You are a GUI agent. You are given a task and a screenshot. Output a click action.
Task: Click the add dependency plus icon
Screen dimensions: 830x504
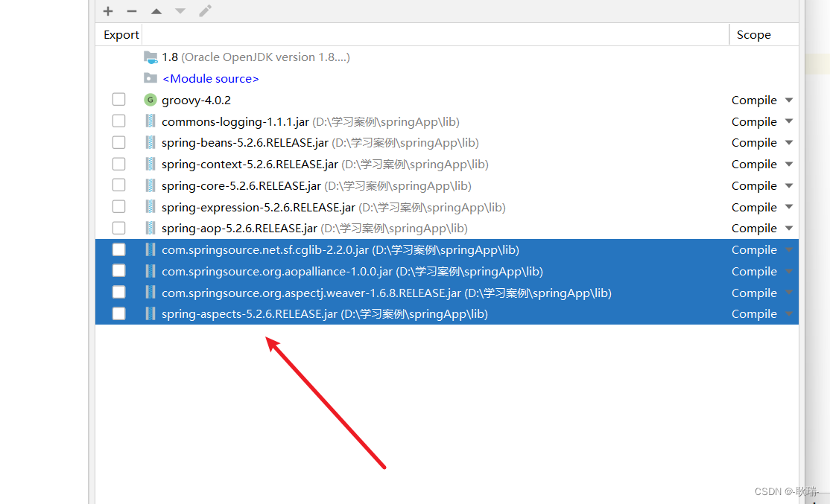click(108, 11)
